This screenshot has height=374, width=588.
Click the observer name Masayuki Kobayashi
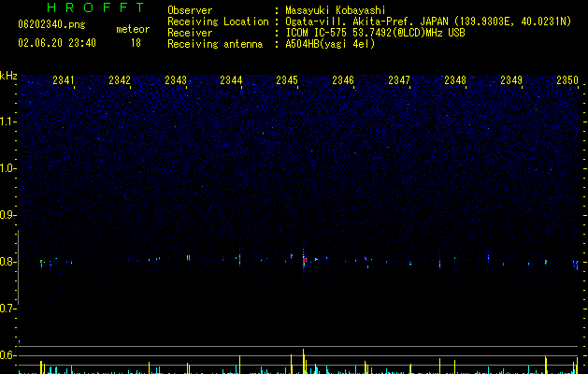tap(335, 10)
